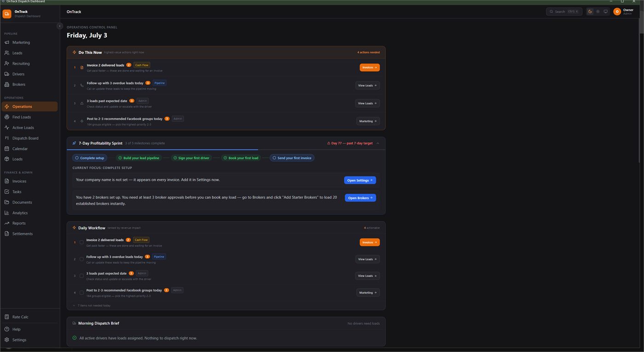Click the blue Open Settings button
Viewport: 644px width, 352px height.
(360, 180)
